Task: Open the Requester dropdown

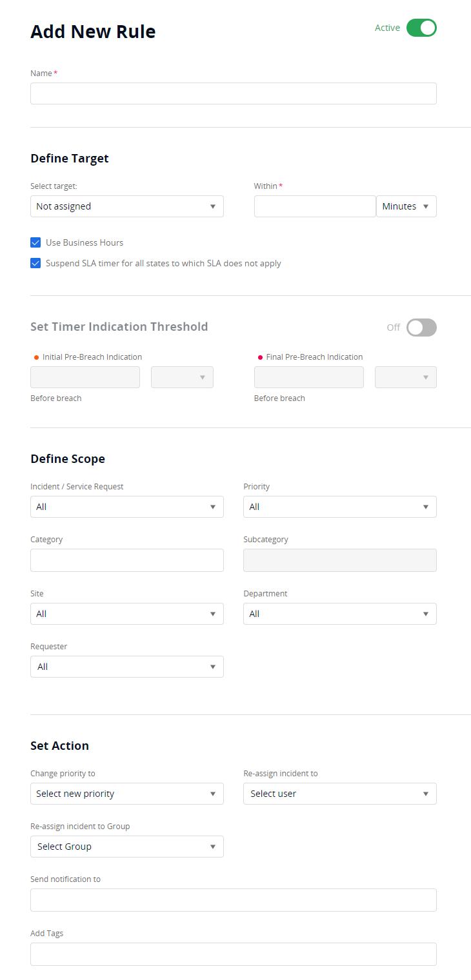Action: tap(126, 667)
